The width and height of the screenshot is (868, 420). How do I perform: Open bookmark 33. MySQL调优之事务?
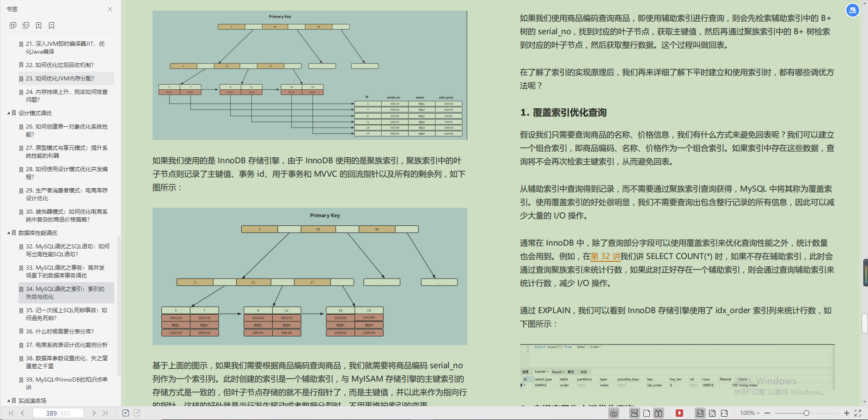(x=66, y=272)
